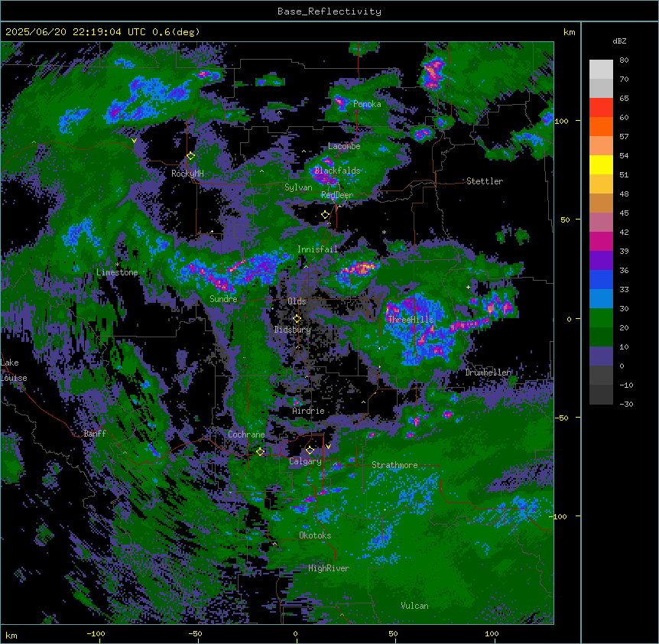This screenshot has width=659, height=644.
Task: Click the 80 value on dBZ legend
Action: (624, 60)
